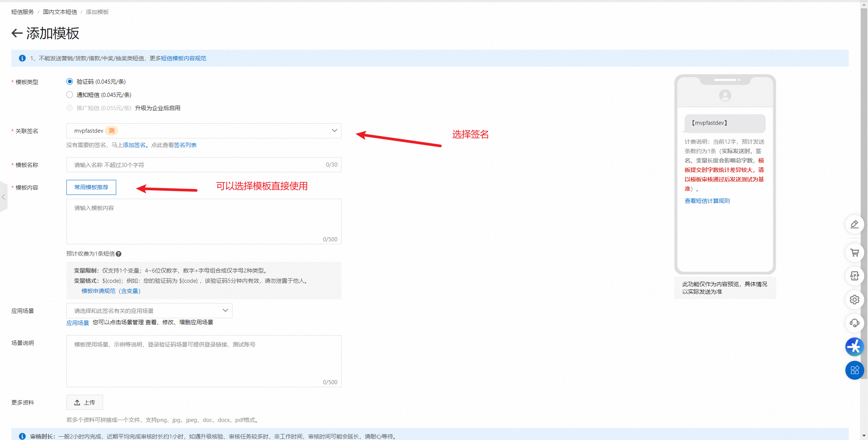The height and width of the screenshot is (440, 868).
Task: Click the 常用模板推荐 button
Action: (x=91, y=187)
